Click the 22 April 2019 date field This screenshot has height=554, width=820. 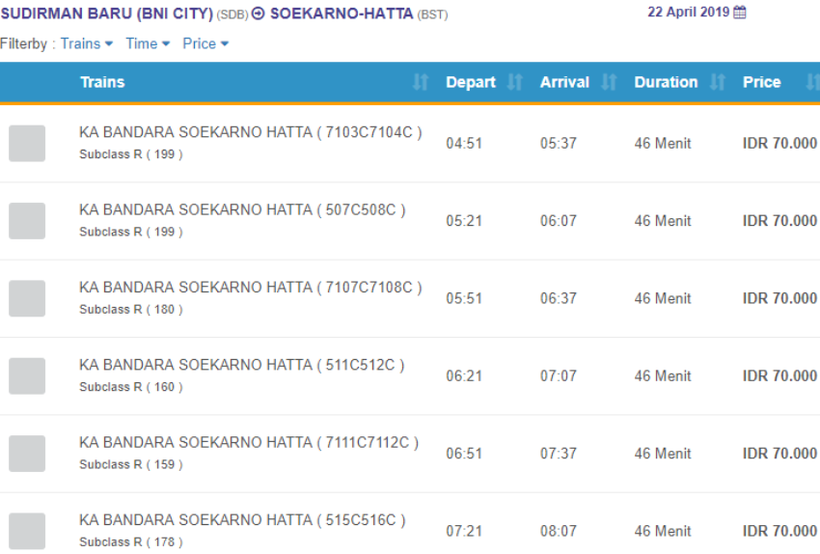click(x=688, y=13)
